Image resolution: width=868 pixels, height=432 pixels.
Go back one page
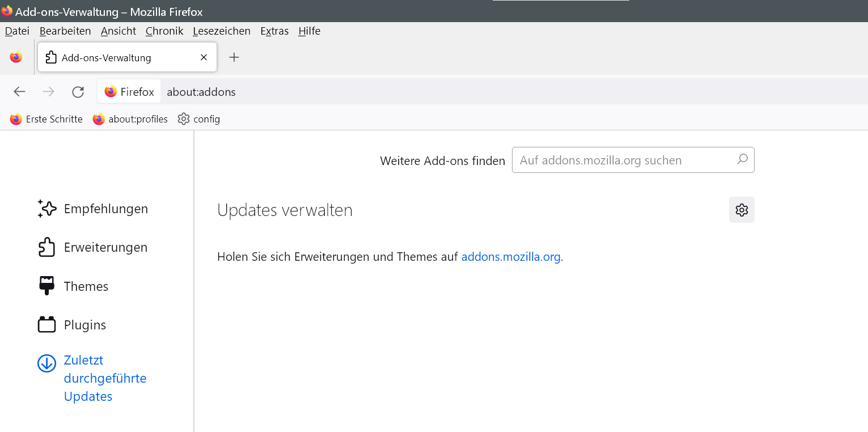tap(20, 92)
